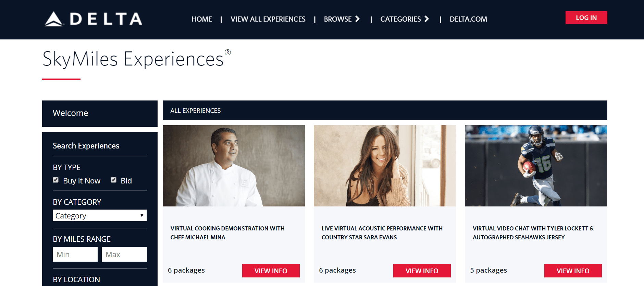Focus the Min miles input field
This screenshot has height=286, width=644.
pos(75,254)
